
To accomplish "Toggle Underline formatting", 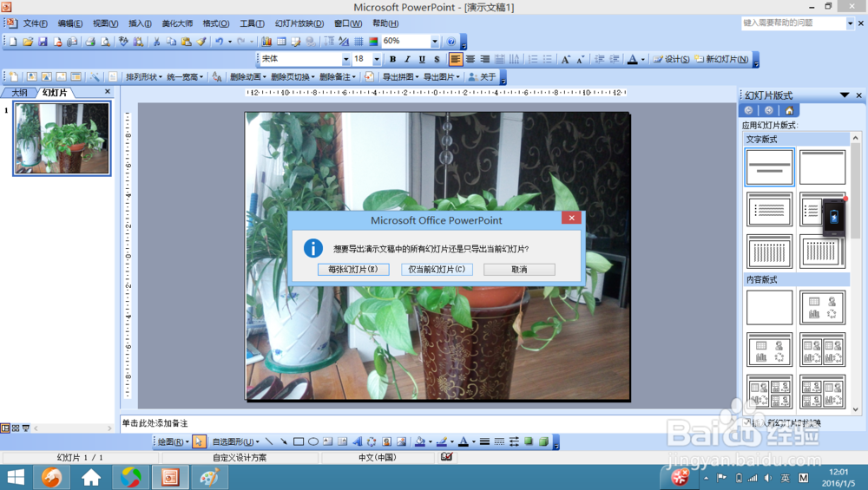I will [422, 59].
